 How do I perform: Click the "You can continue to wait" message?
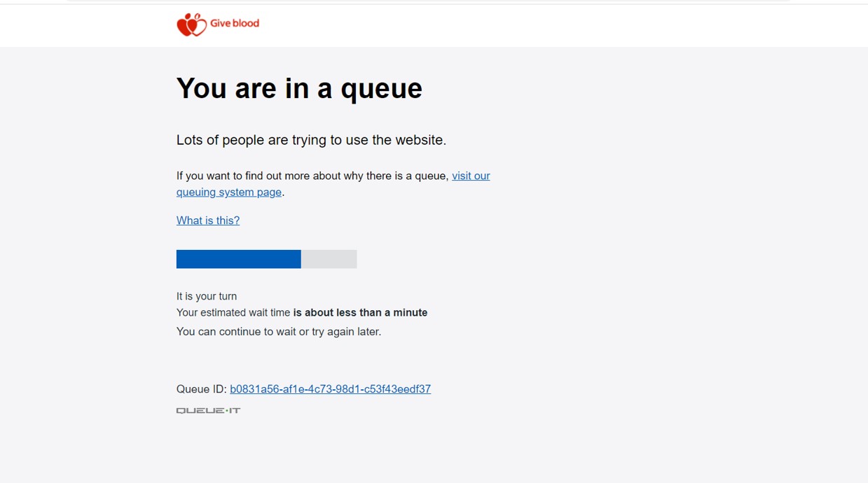279,332
